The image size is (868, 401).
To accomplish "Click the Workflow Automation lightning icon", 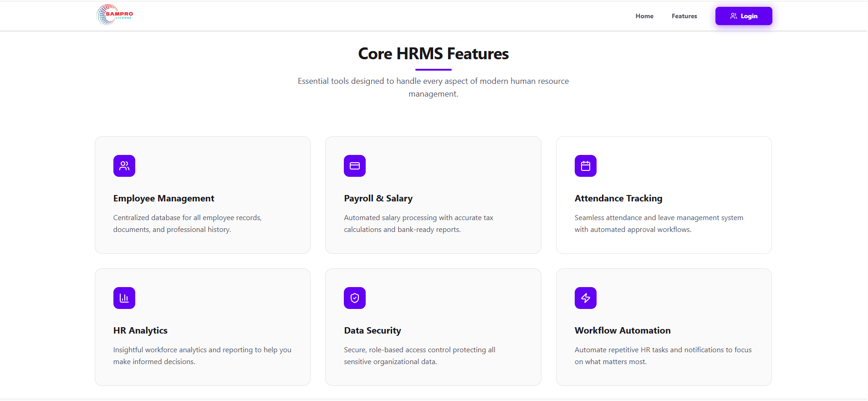I will [x=586, y=298].
